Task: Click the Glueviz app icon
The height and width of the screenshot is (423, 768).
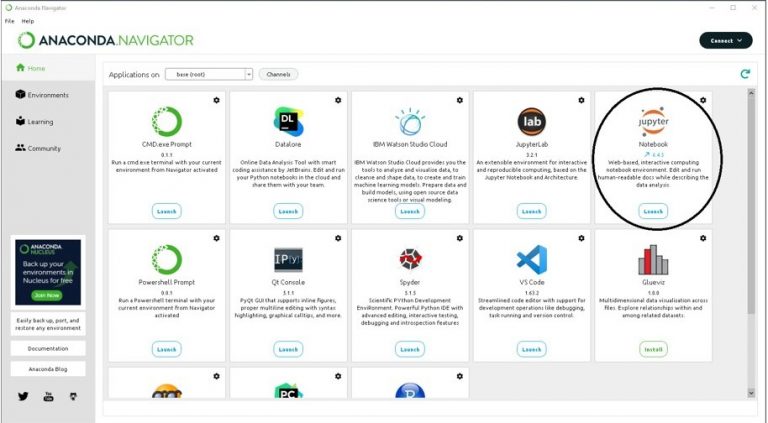Action: click(x=653, y=260)
